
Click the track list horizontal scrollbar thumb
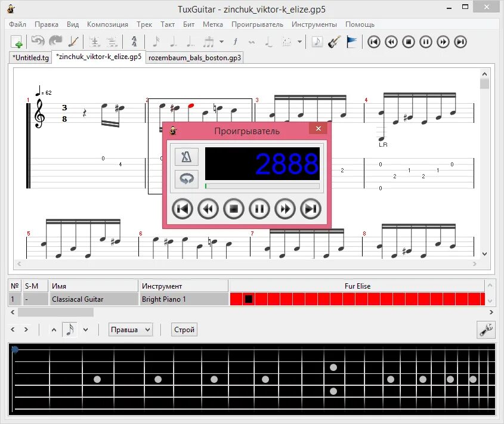point(55,312)
